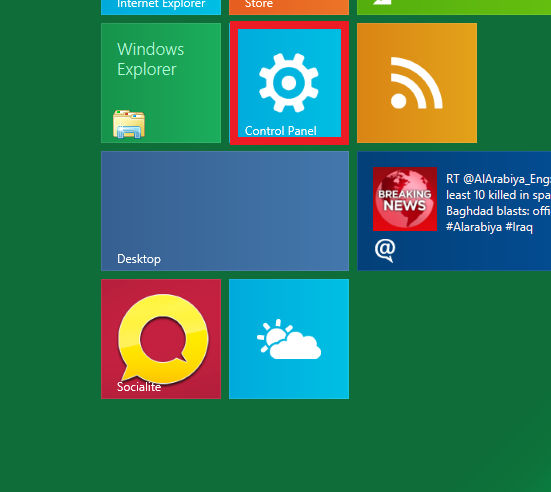Open the Windows Explorer tile
Screen dimensions: 551x492
point(161,83)
